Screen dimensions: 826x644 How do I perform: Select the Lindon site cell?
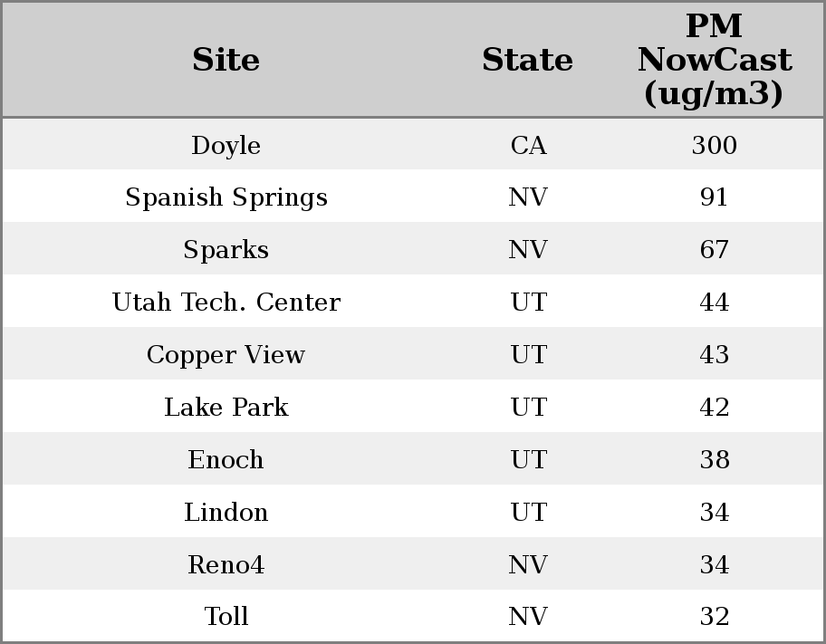coord(226,513)
